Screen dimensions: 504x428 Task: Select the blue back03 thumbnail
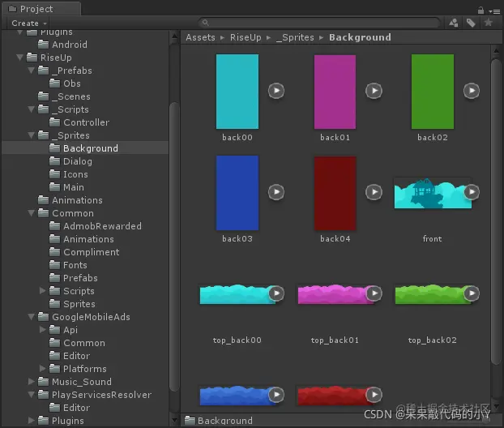coord(237,193)
